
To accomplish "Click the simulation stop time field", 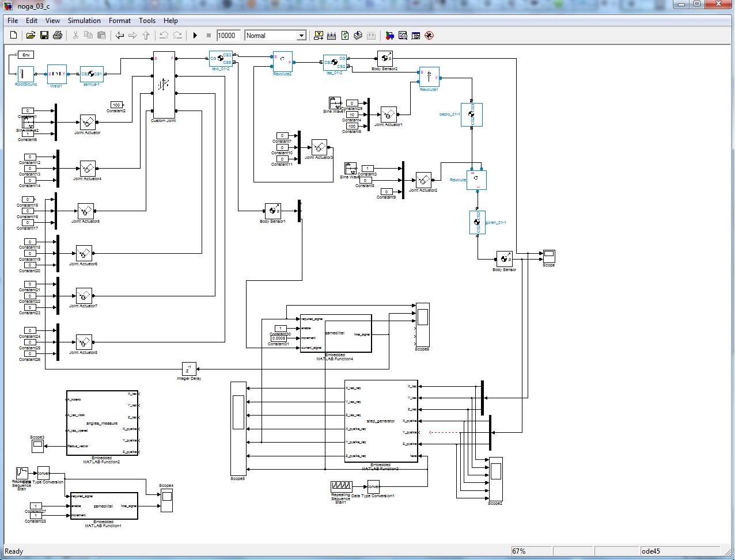I will click(x=228, y=36).
